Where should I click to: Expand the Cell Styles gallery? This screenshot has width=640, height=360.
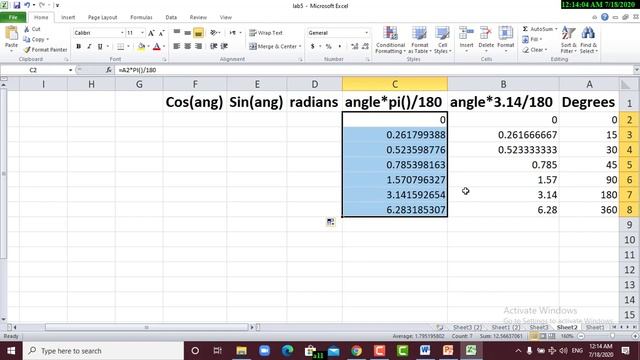click(442, 40)
